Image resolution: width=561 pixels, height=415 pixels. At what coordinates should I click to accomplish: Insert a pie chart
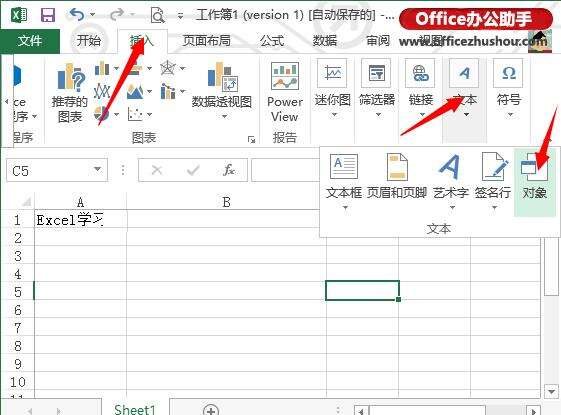(x=102, y=114)
